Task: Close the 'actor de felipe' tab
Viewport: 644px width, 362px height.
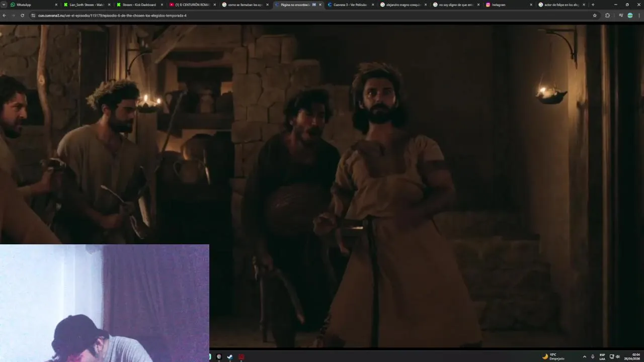Action: click(584, 5)
